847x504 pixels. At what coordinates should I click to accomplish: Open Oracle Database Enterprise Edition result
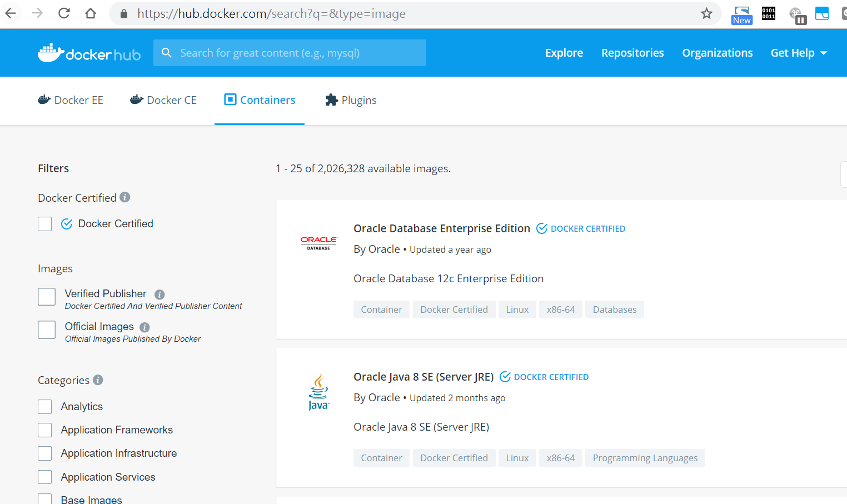442,228
